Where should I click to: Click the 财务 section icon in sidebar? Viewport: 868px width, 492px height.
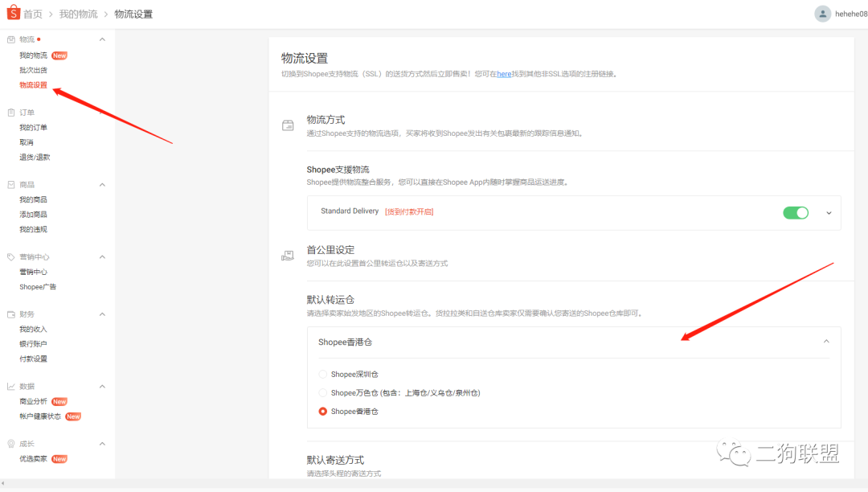click(x=10, y=314)
